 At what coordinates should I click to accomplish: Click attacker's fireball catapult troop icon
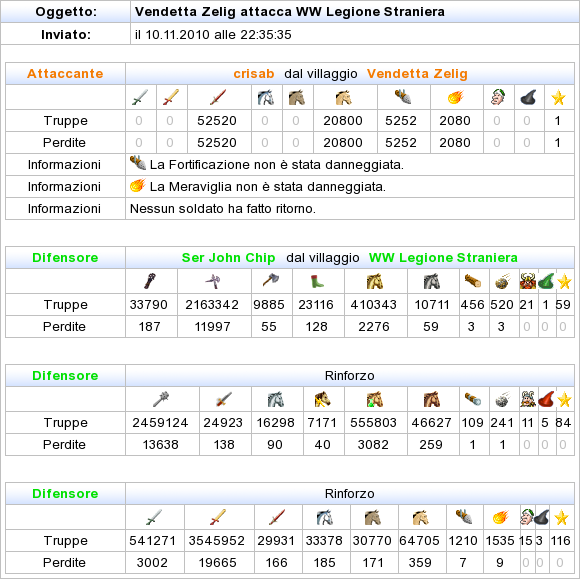pyautogui.click(x=456, y=97)
